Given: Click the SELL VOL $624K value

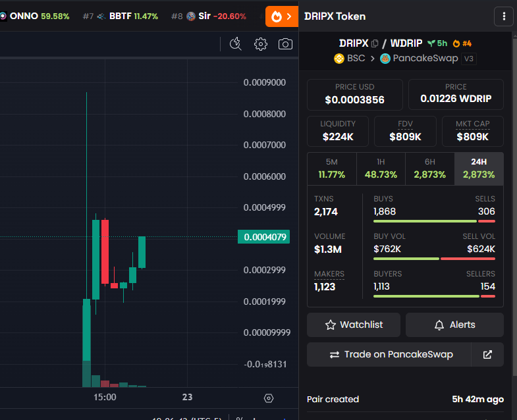Looking at the screenshot, I should pos(481,249).
